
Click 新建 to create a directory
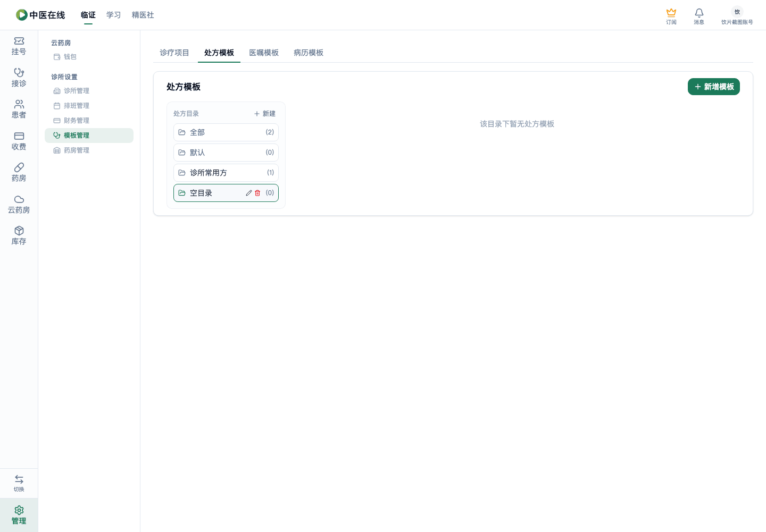point(265,114)
